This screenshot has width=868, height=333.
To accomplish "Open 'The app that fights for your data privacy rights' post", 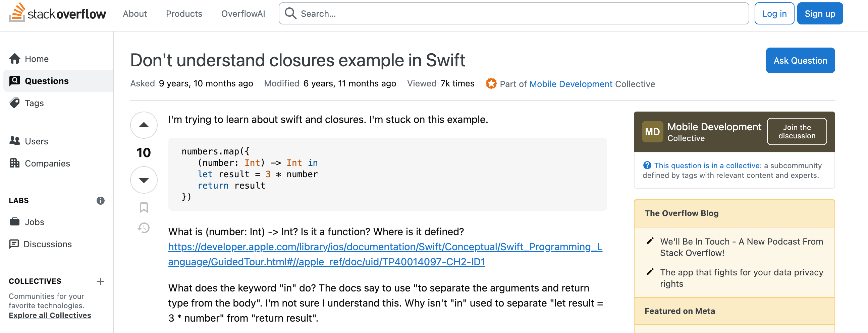I will point(741,278).
